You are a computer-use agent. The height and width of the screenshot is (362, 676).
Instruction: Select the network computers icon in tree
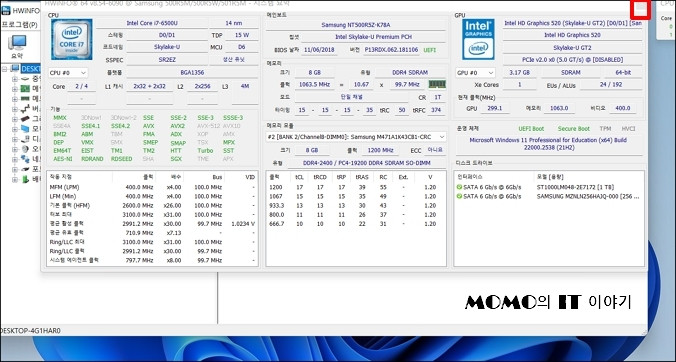[25, 159]
